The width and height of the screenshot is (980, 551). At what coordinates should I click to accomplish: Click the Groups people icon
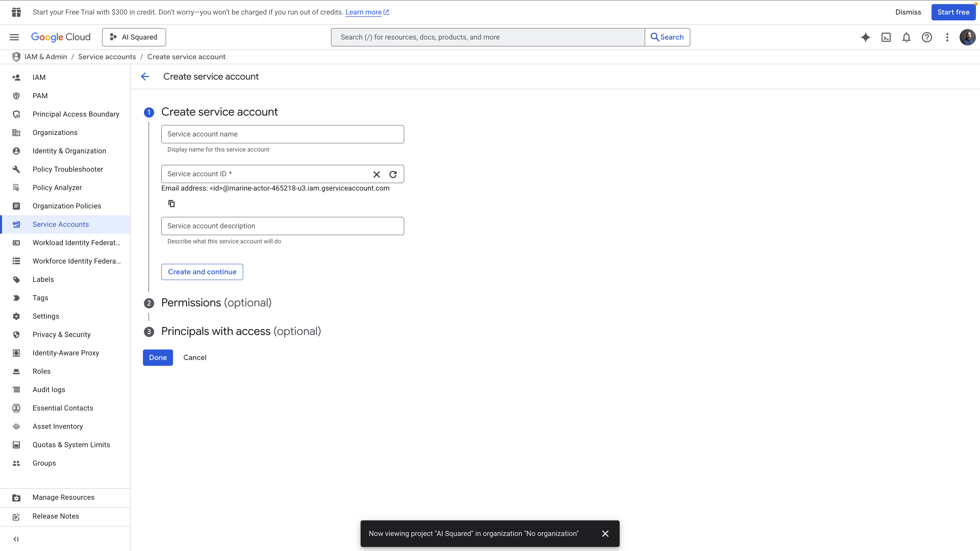[16, 463]
